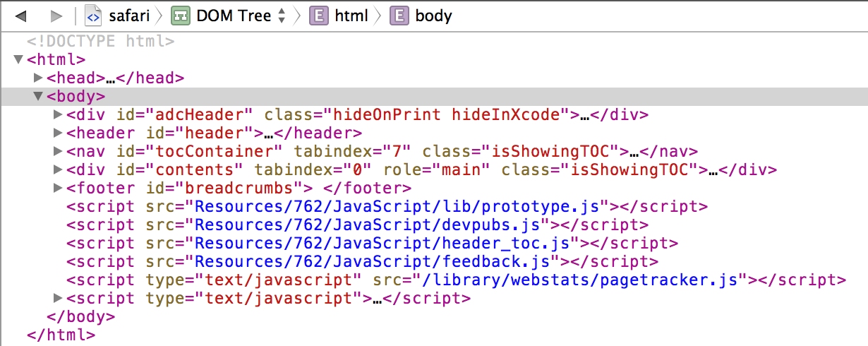Click the DOM Tree icon in path bar
The image size is (868, 346).
(180, 16)
